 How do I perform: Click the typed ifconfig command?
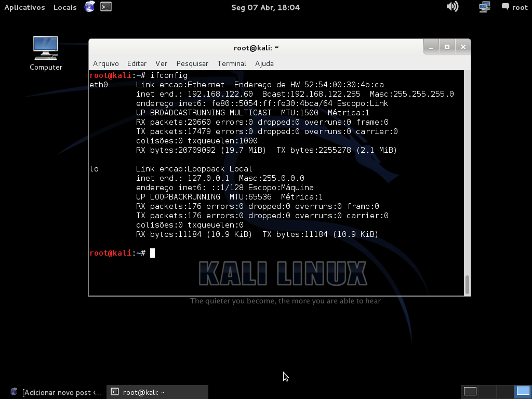tap(169, 75)
